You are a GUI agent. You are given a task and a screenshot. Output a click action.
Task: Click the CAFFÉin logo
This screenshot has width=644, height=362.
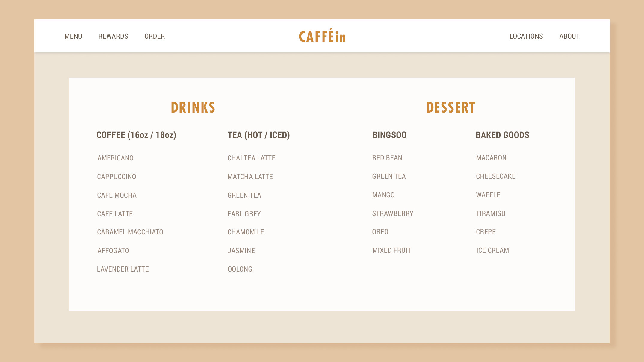tap(322, 36)
